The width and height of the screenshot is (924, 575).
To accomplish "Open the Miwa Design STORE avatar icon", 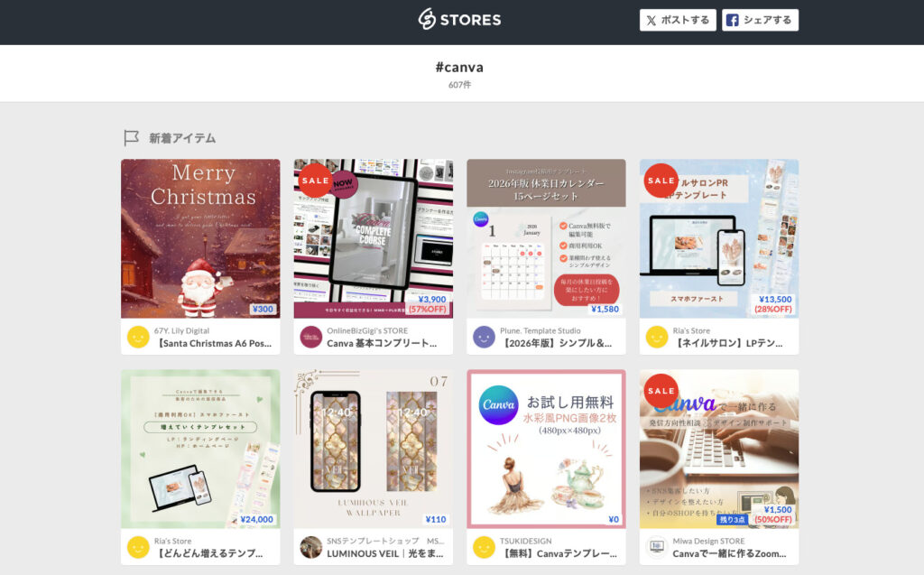I will click(x=657, y=547).
